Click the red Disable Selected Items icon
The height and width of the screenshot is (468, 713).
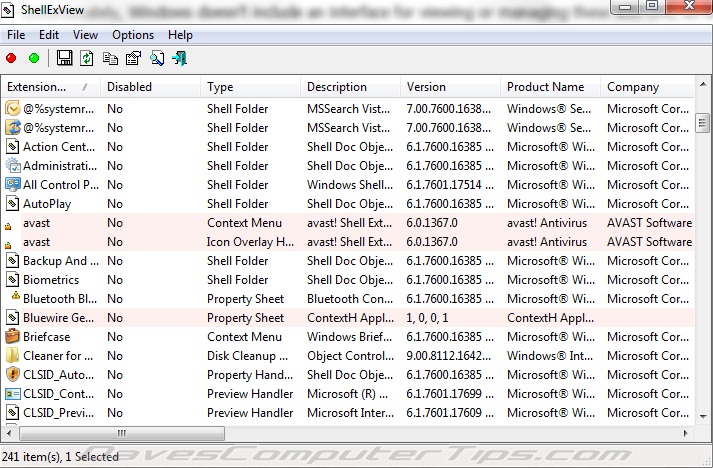11,58
